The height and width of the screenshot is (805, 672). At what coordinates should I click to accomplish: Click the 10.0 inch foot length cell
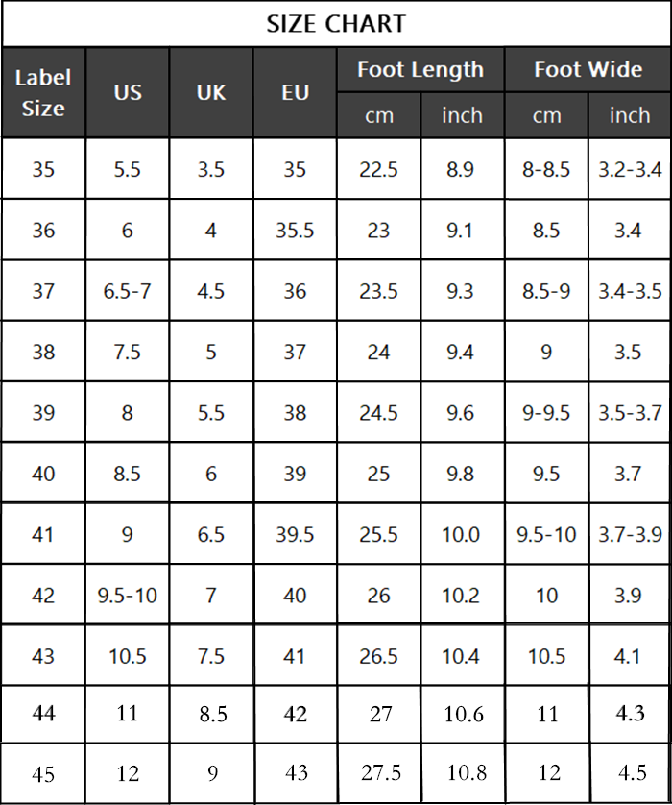pos(462,535)
